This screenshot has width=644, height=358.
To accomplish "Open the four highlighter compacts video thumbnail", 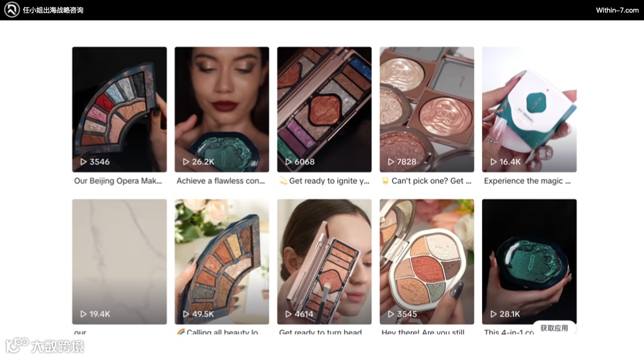I will point(427,109).
